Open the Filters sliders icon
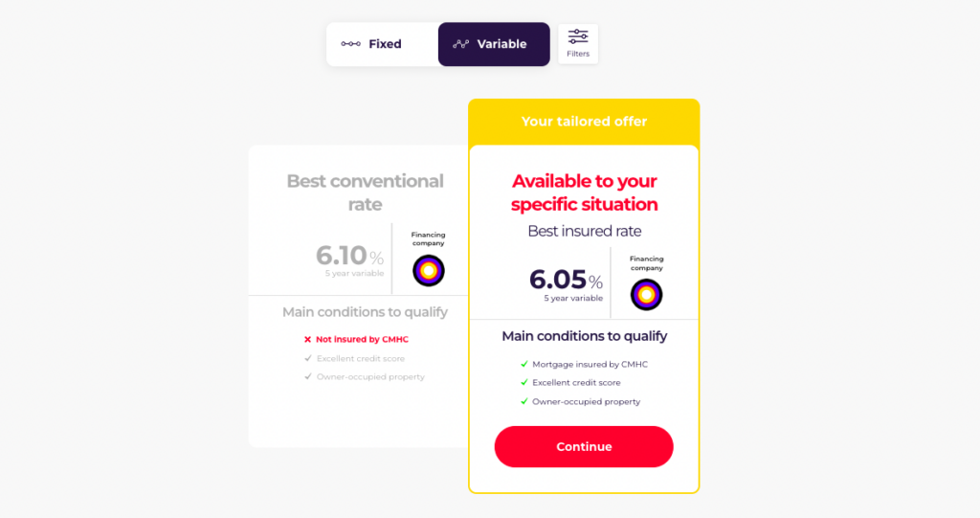The height and width of the screenshot is (518, 980). pyautogui.click(x=578, y=37)
